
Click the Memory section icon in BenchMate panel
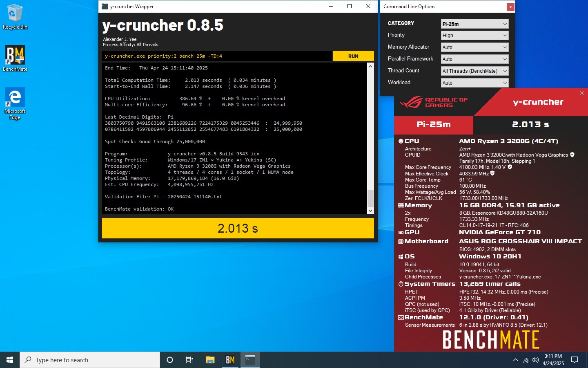(x=401, y=205)
